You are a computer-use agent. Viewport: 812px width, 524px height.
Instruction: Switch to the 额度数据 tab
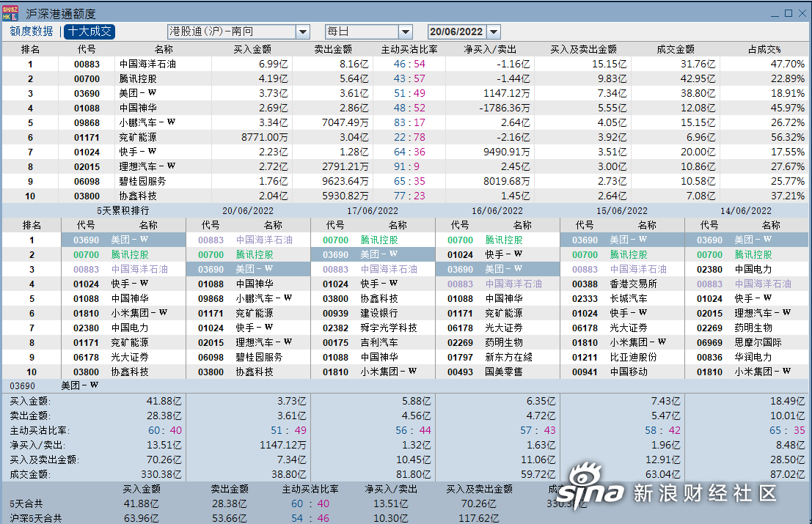click(x=31, y=32)
